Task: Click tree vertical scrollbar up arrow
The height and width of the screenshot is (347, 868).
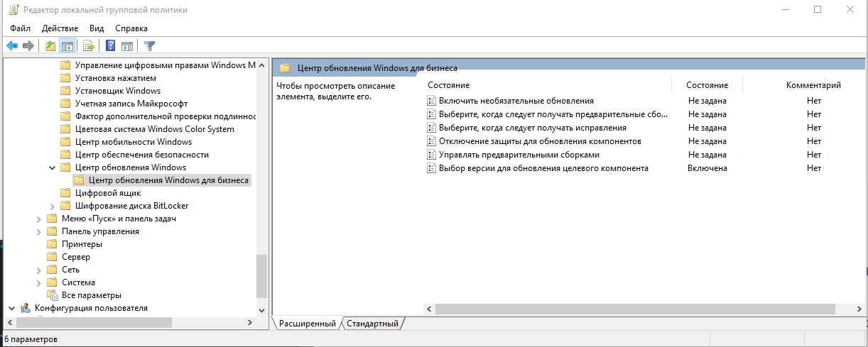Action: [x=261, y=65]
